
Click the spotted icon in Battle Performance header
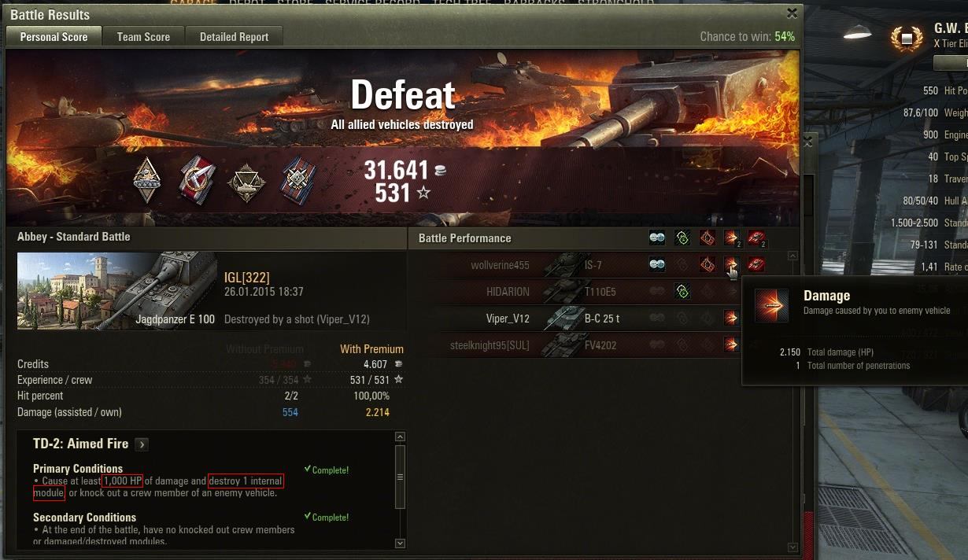pos(657,238)
